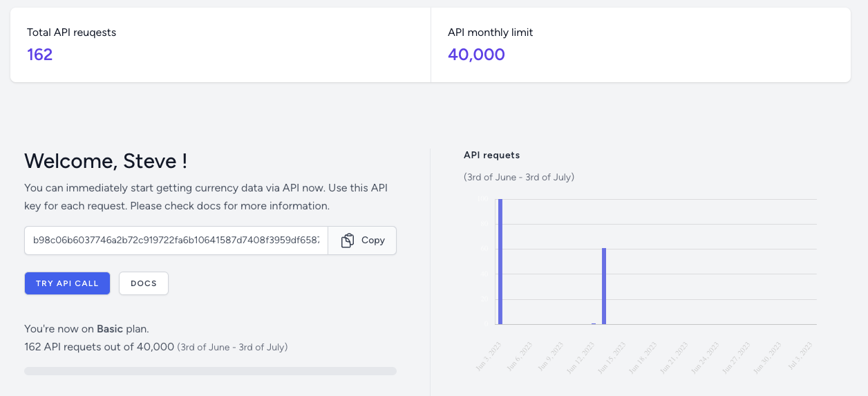Click the Total API reuqests label
The width and height of the screenshot is (868, 396).
71,32
